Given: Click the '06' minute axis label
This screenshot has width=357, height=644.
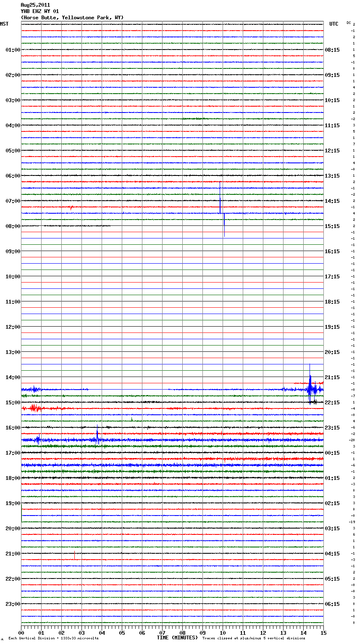Looking at the screenshot, I should 142,633.
